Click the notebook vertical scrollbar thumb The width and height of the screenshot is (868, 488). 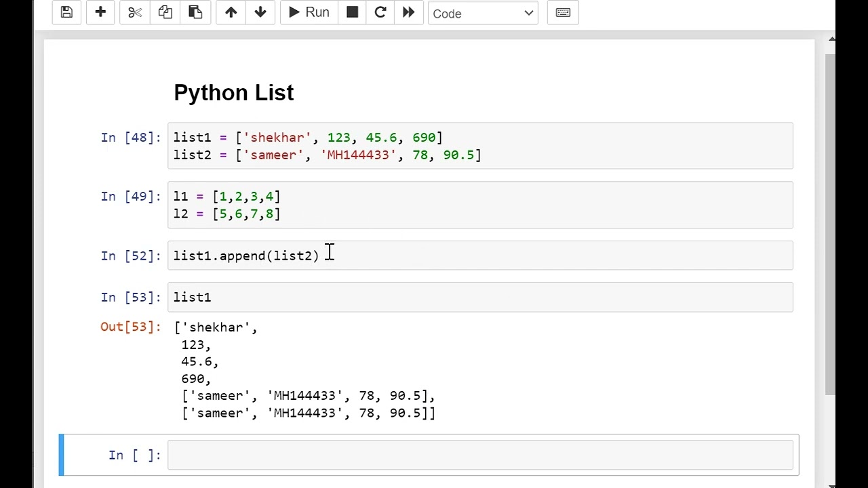831,224
